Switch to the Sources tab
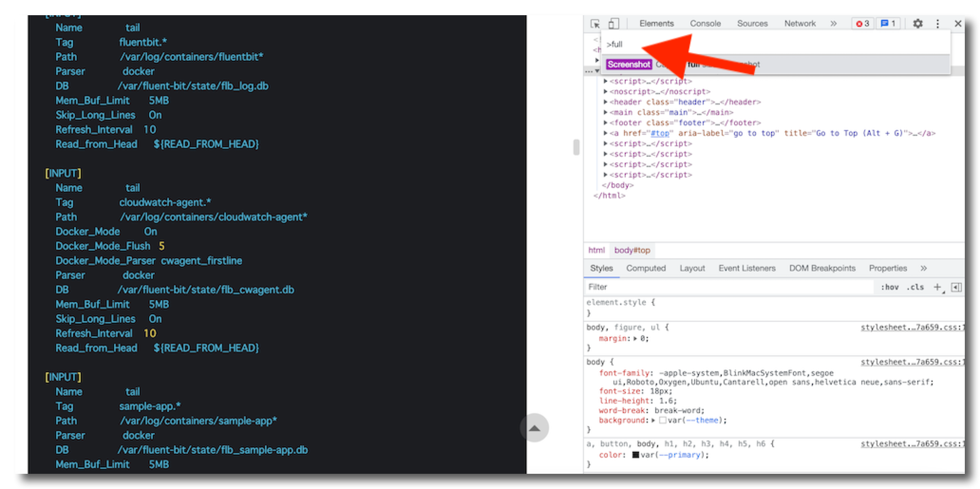The image size is (980, 489). pyautogui.click(x=752, y=23)
